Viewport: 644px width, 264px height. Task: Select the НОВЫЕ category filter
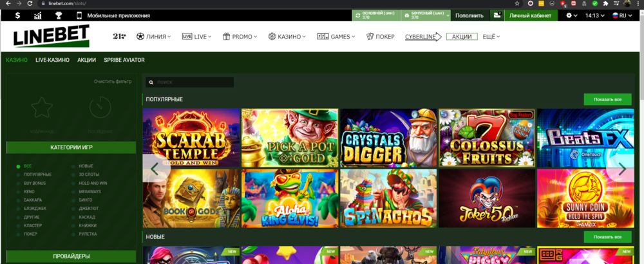click(x=86, y=166)
